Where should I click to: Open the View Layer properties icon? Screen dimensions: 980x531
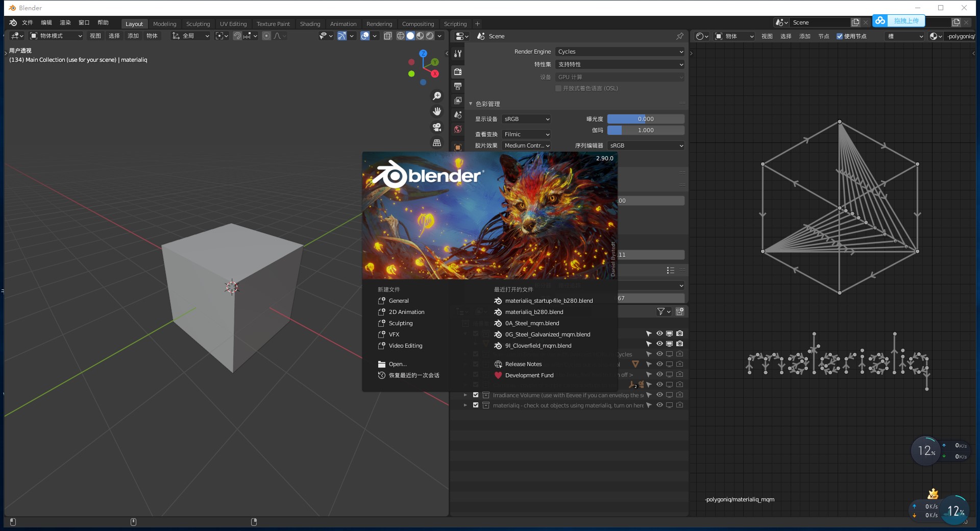[x=458, y=101]
